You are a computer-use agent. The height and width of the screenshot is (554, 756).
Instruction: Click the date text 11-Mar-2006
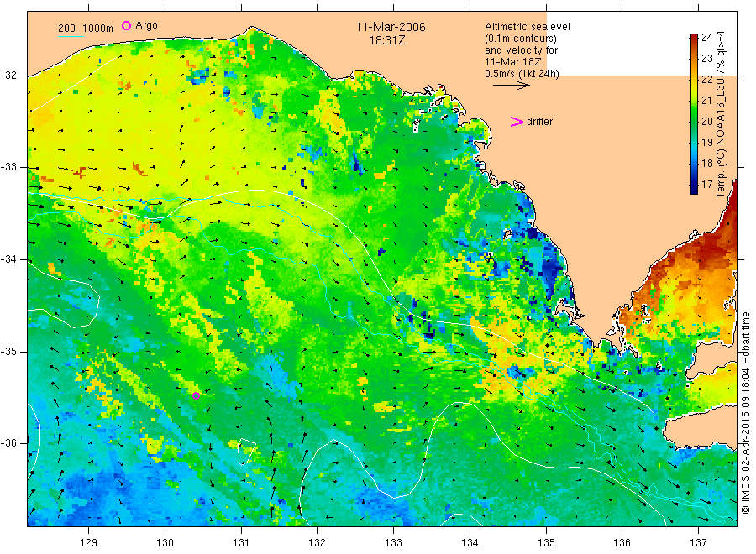click(x=391, y=27)
